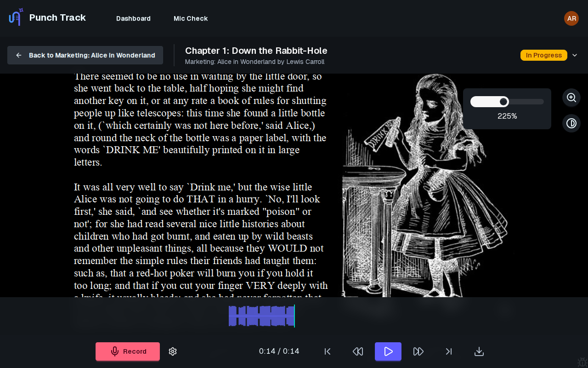Switch to Mic Check

191,18
